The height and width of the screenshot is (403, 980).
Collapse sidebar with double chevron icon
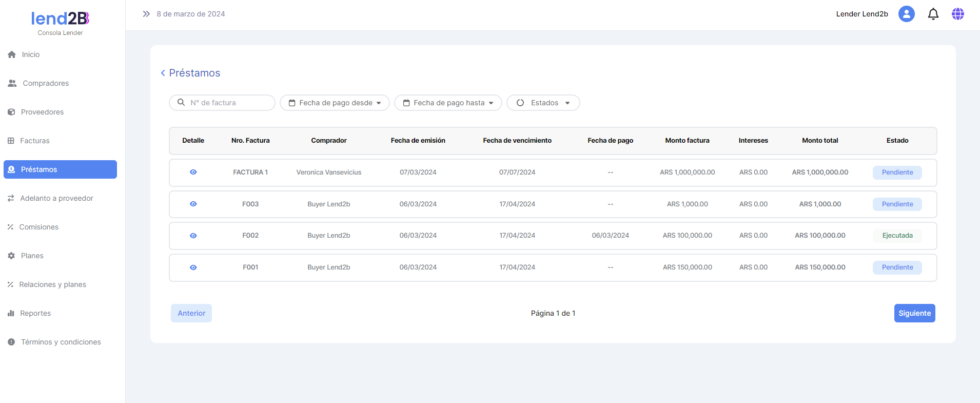click(x=146, y=14)
